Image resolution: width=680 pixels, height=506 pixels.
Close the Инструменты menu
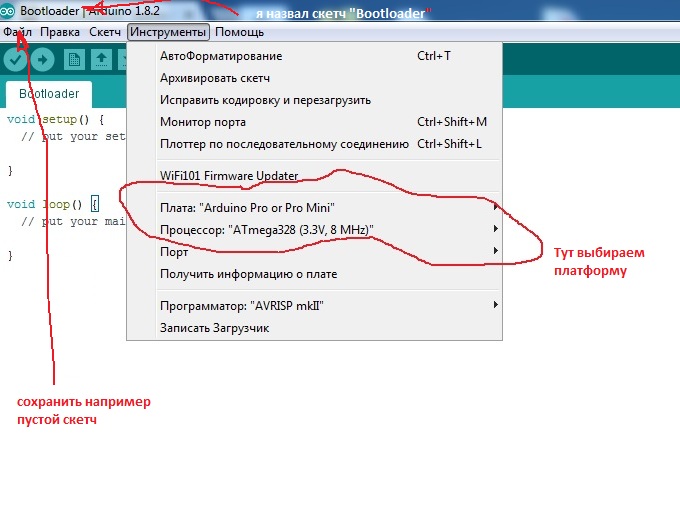point(168,32)
